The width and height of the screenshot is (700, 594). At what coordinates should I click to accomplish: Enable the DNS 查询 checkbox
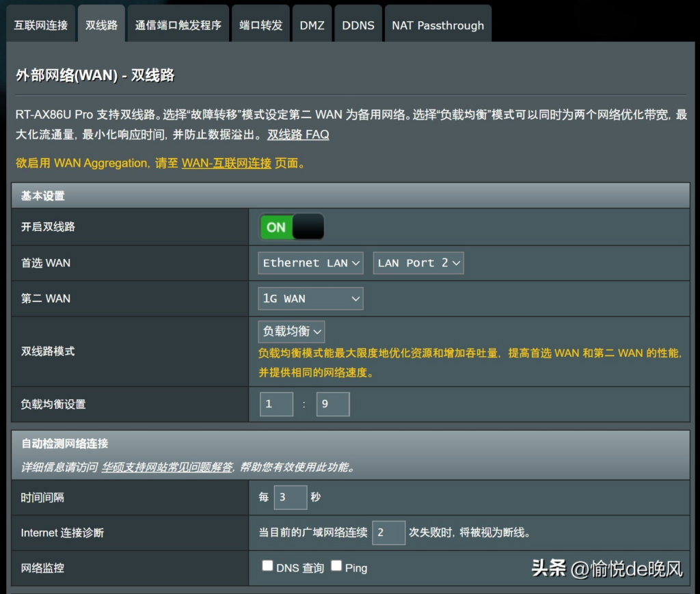point(268,566)
